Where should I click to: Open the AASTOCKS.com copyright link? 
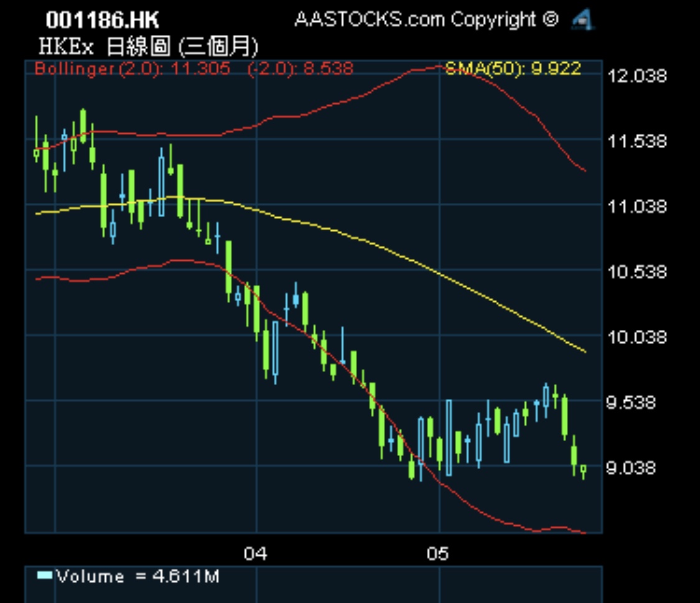tap(426, 20)
